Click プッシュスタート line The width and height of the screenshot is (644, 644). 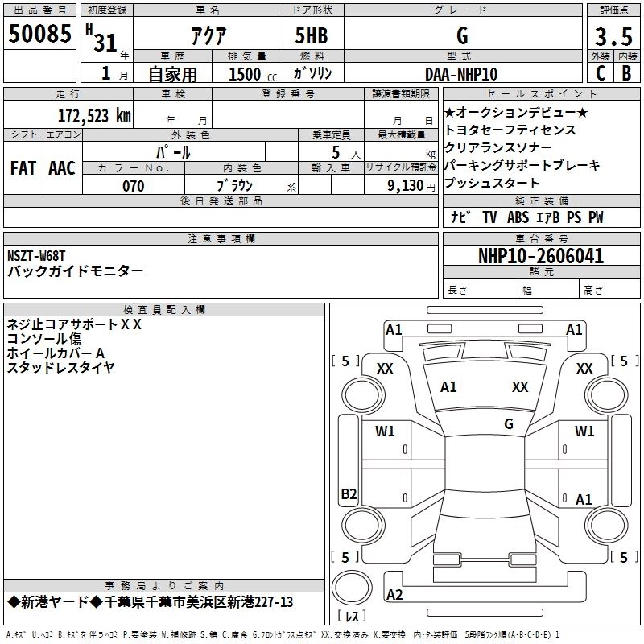(492, 183)
